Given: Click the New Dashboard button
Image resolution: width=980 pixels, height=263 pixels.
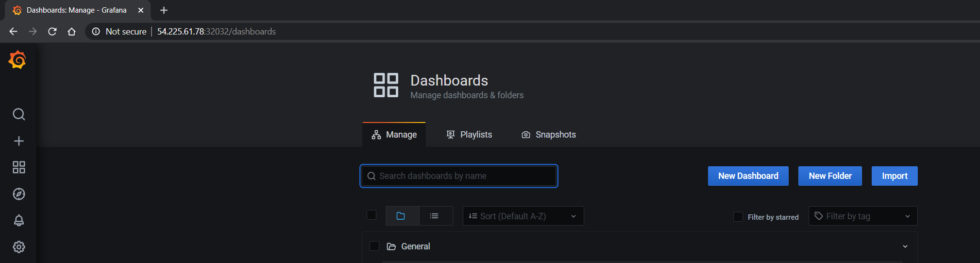Looking at the screenshot, I should tap(748, 176).
